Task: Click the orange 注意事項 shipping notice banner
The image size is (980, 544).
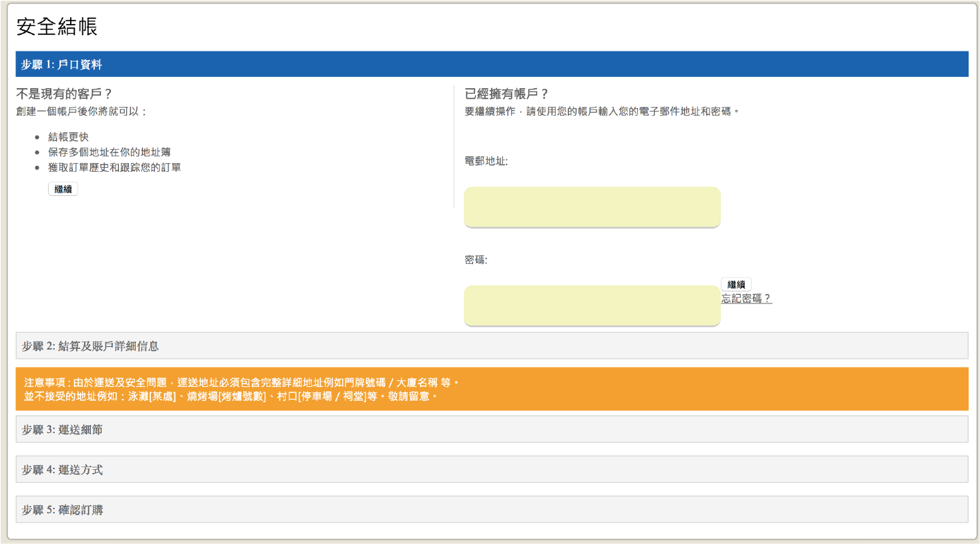Action: [490, 388]
